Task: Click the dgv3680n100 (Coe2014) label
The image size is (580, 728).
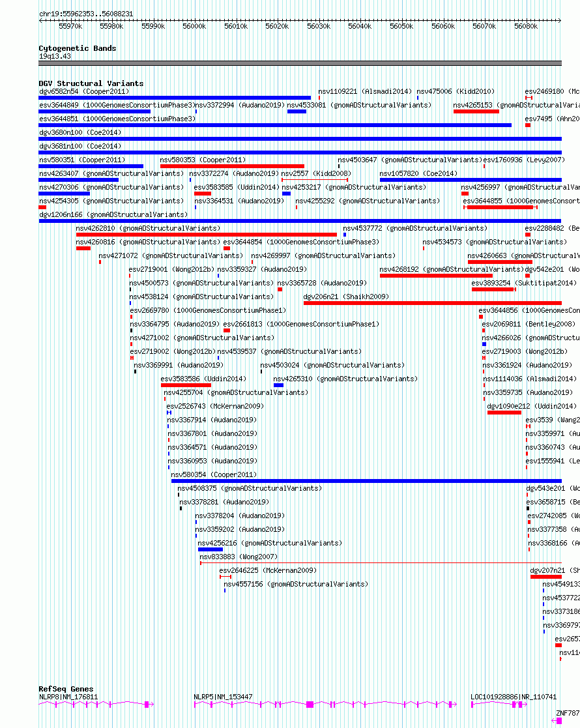Action: [80, 132]
